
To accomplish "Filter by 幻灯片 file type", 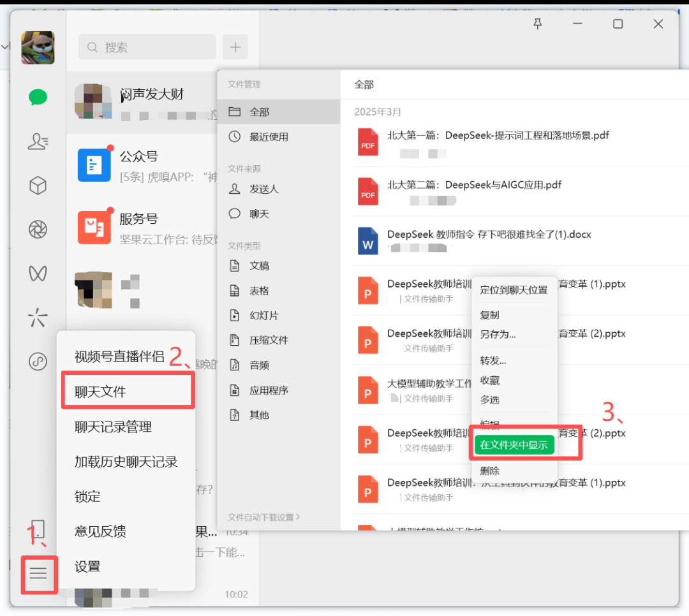I will [x=279, y=316].
